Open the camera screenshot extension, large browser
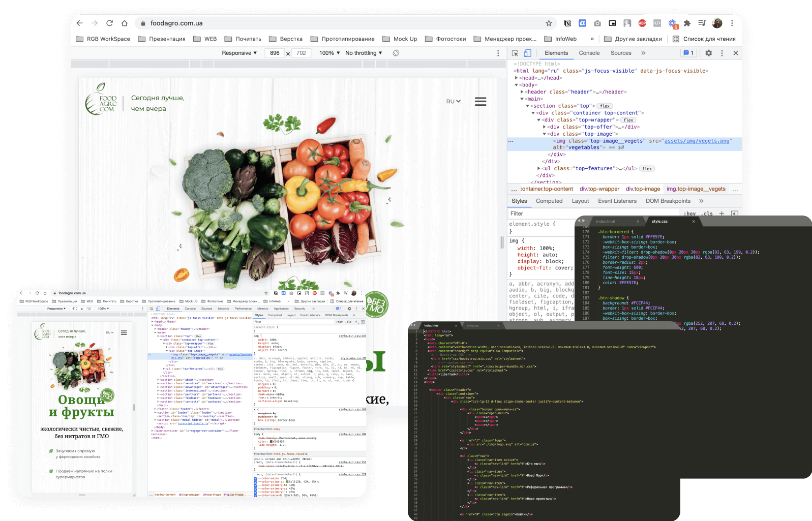This screenshot has height=521, width=812. tap(597, 23)
